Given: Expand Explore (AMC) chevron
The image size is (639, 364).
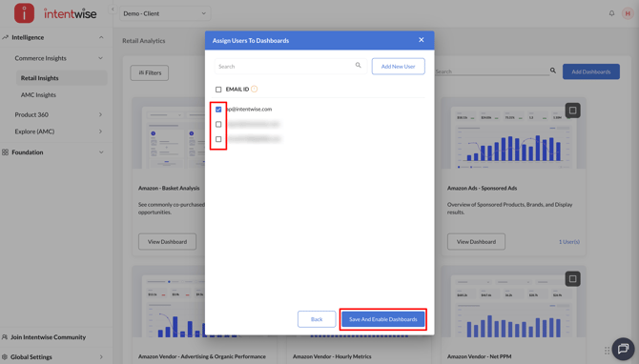Looking at the screenshot, I should point(100,131).
